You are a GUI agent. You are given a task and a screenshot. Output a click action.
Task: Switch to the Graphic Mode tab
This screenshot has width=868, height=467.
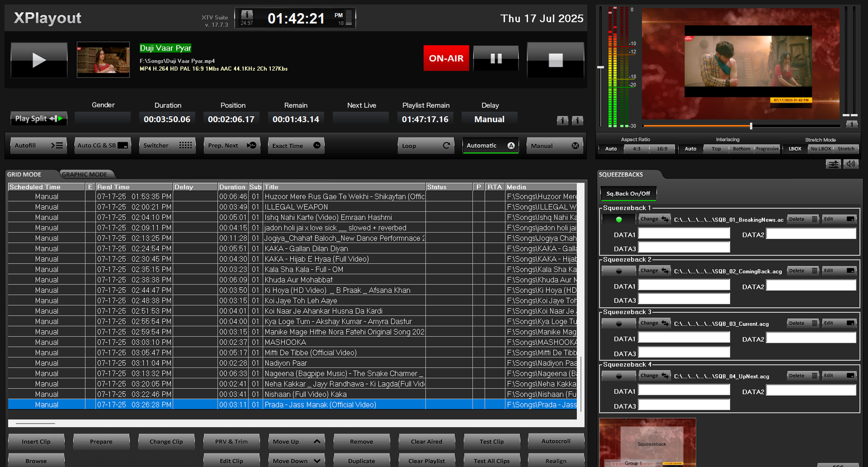tap(85, 174)
